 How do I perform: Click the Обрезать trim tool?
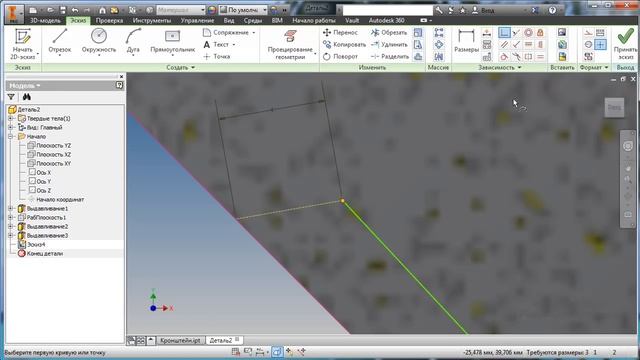point(389,32)
